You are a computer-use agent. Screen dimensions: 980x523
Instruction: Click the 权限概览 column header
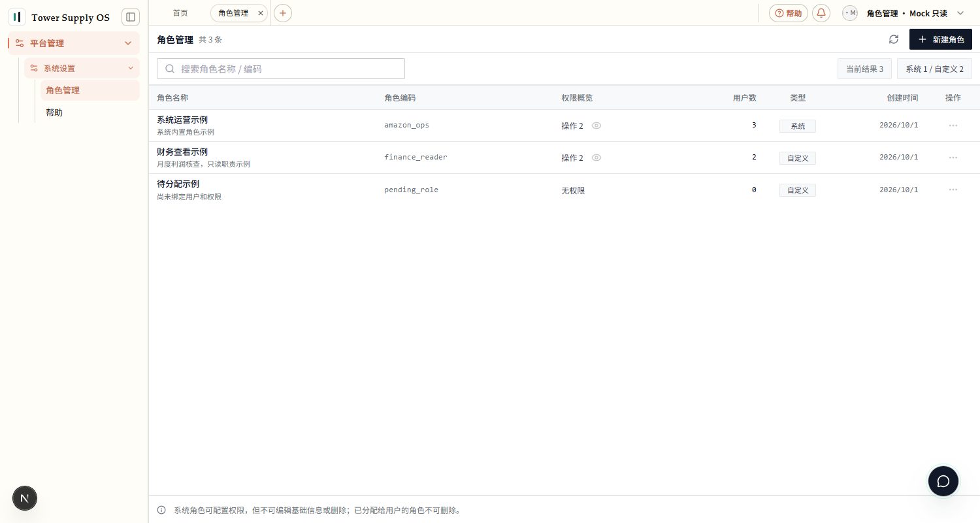[577, 98]
